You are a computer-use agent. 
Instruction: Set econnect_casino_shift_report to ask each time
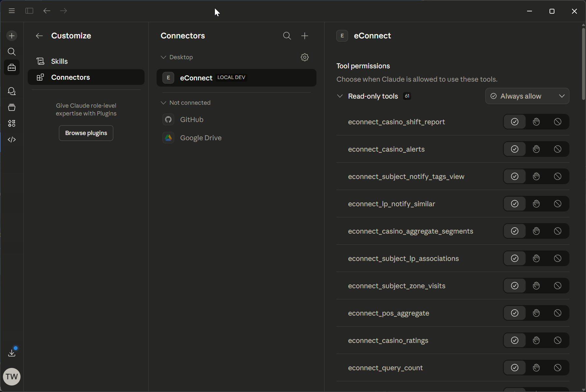click(536, 122)
